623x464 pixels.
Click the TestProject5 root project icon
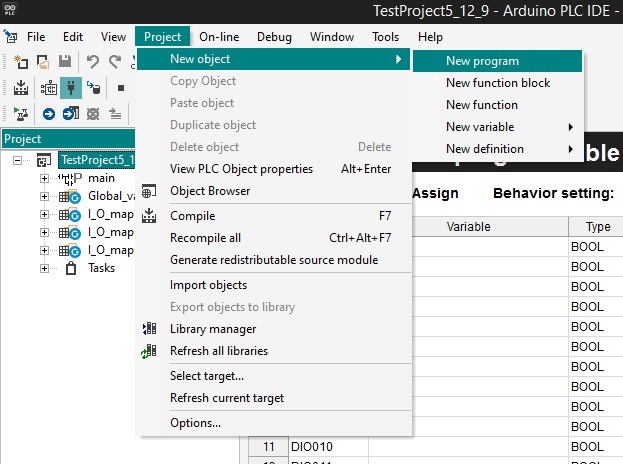click(x=44, y=160)
